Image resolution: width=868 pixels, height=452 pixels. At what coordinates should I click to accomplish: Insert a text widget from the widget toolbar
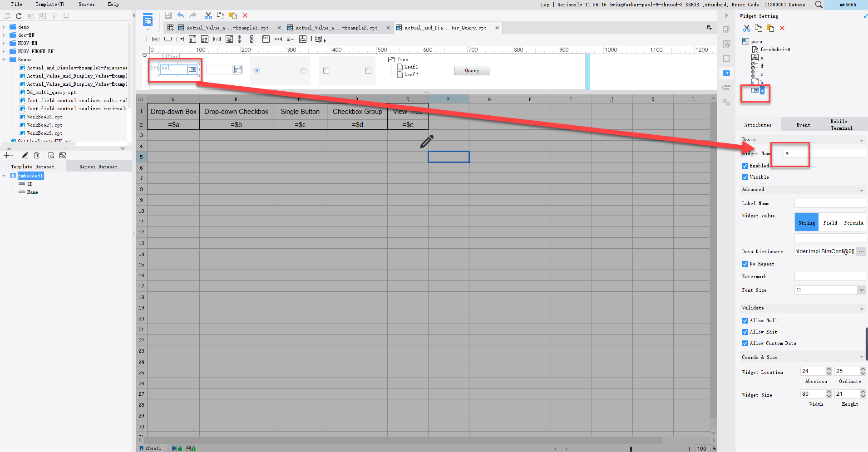click(143, 39)
